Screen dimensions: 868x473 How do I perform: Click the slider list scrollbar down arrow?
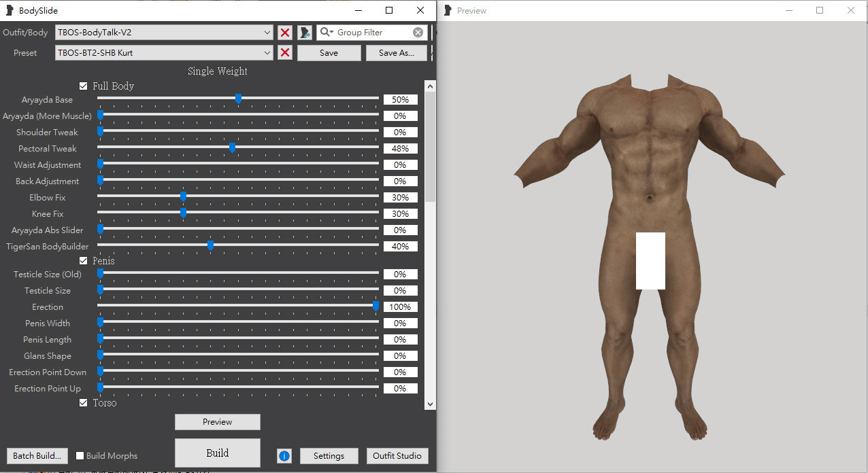429,404
